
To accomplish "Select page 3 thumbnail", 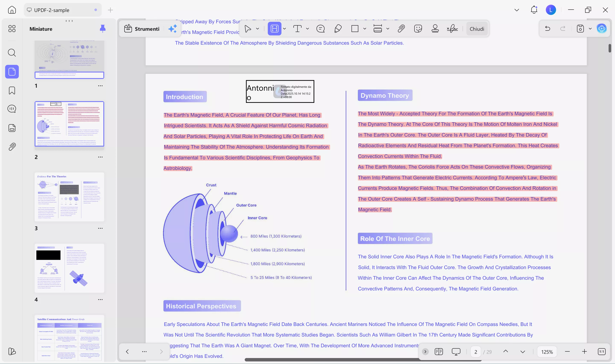I will [69, 197].
